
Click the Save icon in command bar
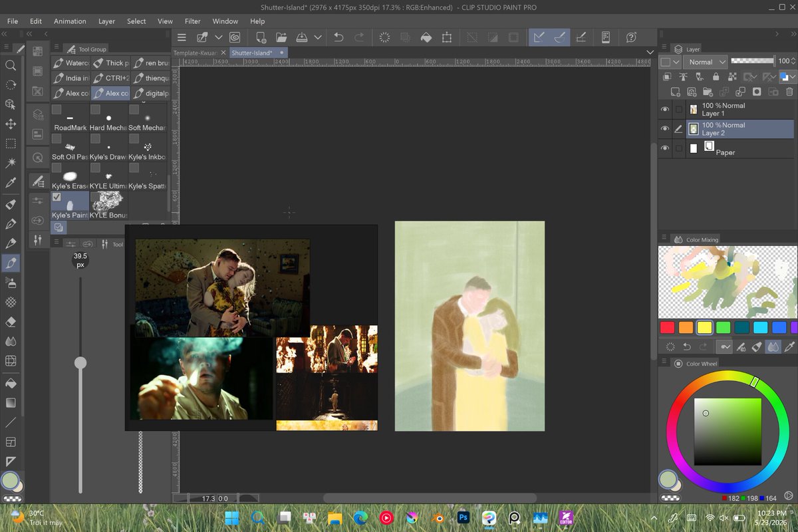[x=302, y=38]
